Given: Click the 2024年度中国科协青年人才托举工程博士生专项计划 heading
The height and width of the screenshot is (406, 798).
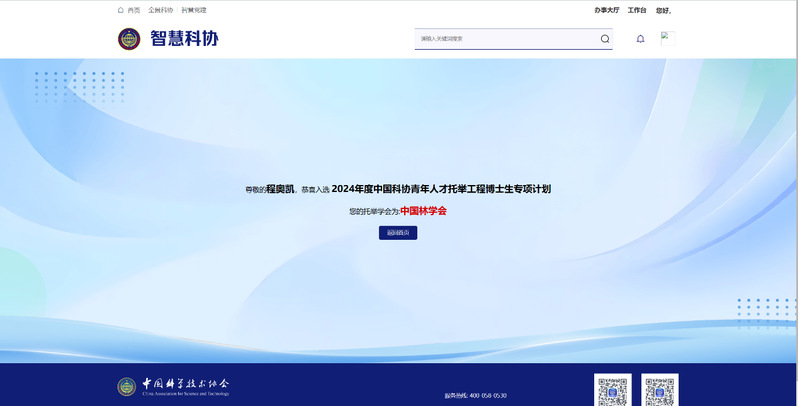Looking at the screenshot, I should coord(441,189).
